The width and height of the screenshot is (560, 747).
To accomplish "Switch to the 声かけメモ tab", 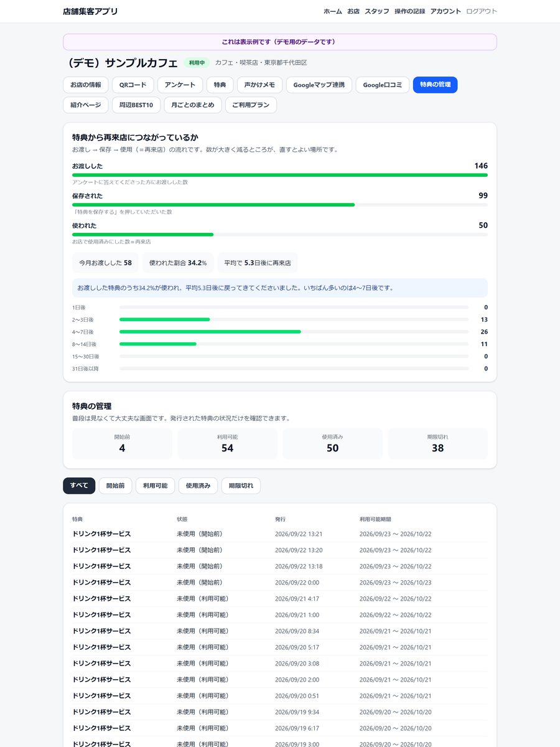I will point(260,85).
